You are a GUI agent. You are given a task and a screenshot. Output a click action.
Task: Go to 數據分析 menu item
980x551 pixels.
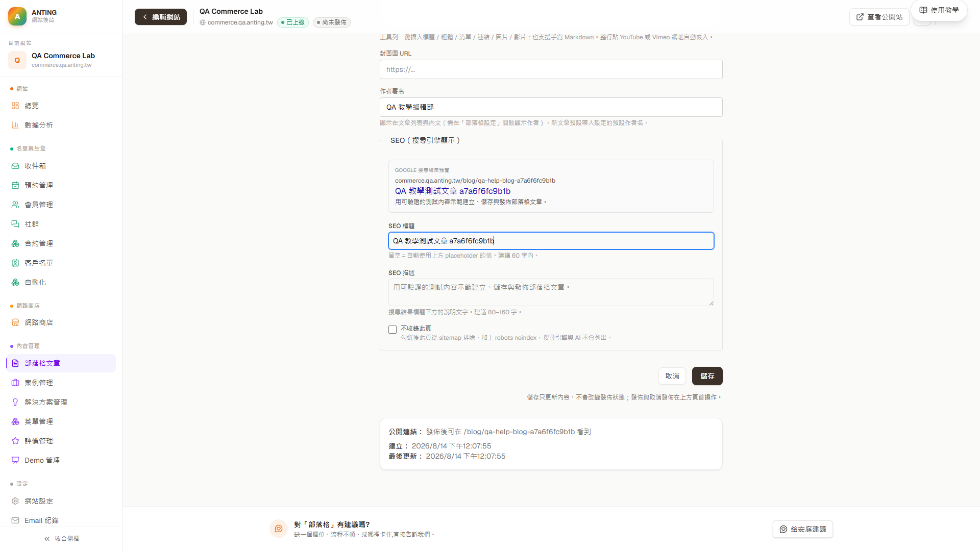point(61,125)
